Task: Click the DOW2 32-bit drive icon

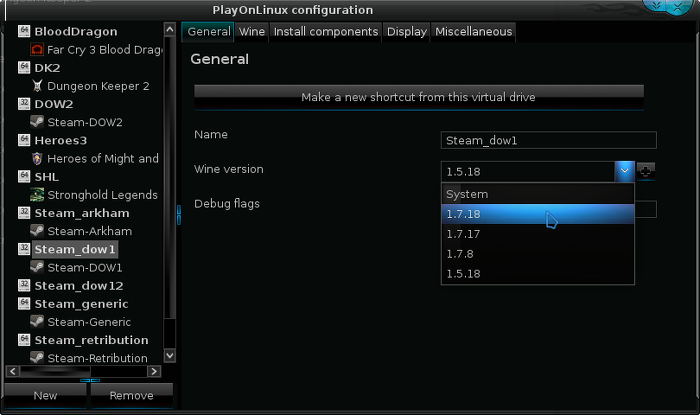Action: click(x=24, y=104)
